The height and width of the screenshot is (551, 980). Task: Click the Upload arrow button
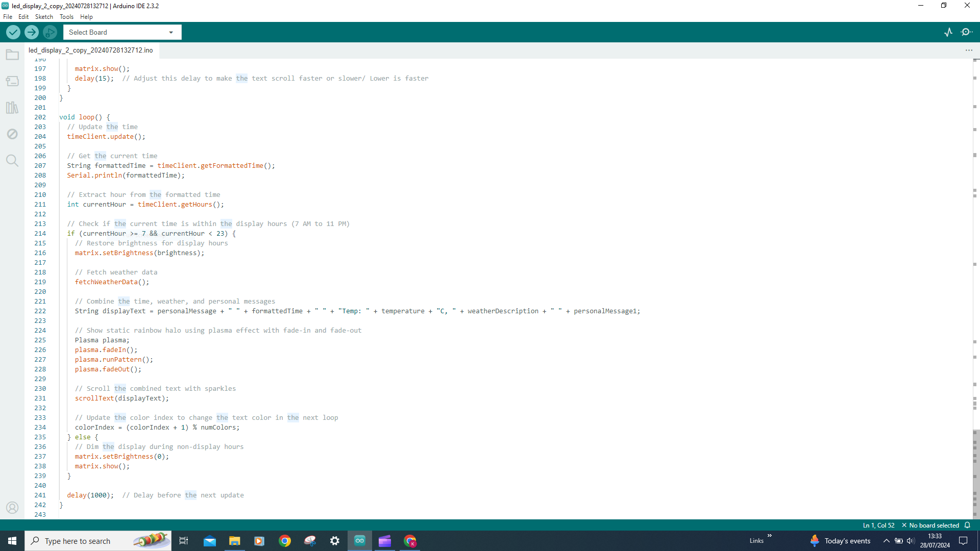pyautogui.click(x=32, y=32)
